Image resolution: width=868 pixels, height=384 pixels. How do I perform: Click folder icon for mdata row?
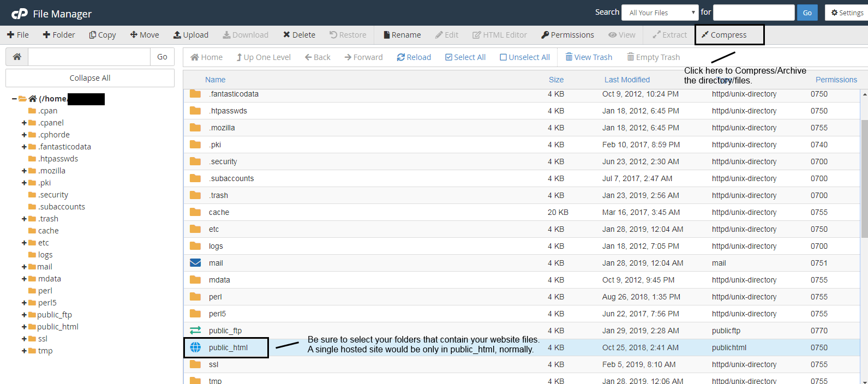pos(195,280)
